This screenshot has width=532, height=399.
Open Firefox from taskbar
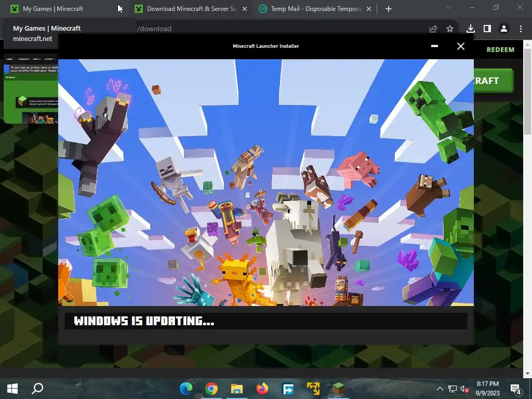point(262,389)
